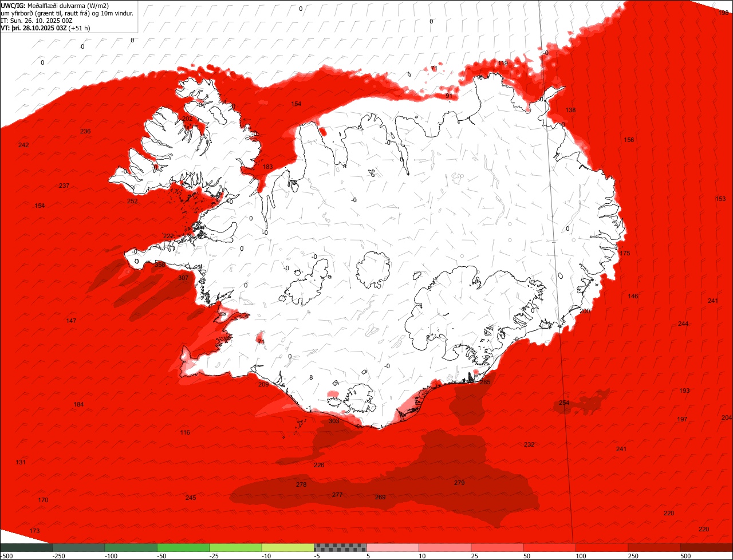Click the darkest red swatch right of 500
The height and width of the screenshot is (560, 733).
[707, 547]
